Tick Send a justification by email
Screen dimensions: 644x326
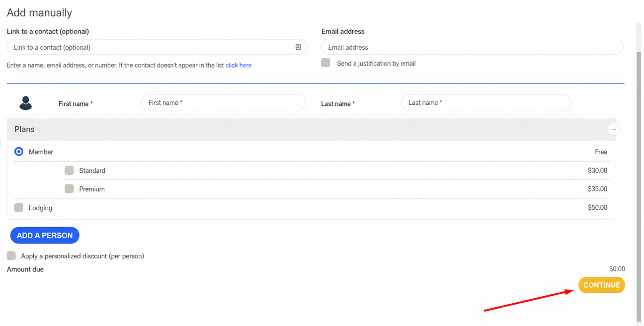tap(325, 63)
